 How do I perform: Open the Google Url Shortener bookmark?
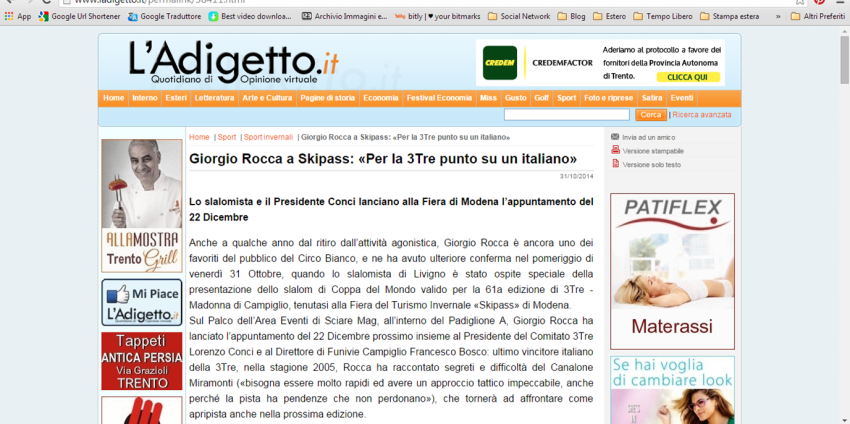click(x=80, y=16)
